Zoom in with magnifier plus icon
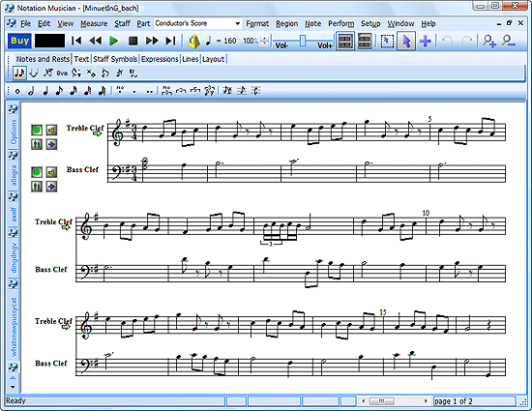 pos(489,41)
